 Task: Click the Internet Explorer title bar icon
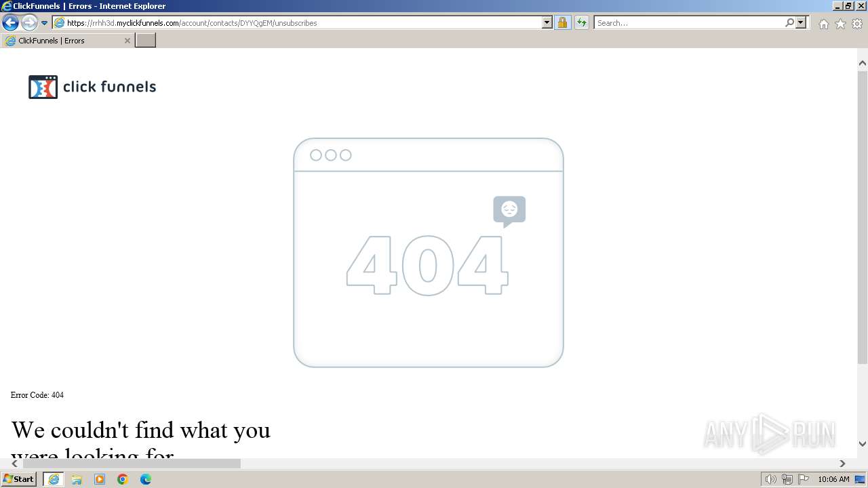point(6,6)
